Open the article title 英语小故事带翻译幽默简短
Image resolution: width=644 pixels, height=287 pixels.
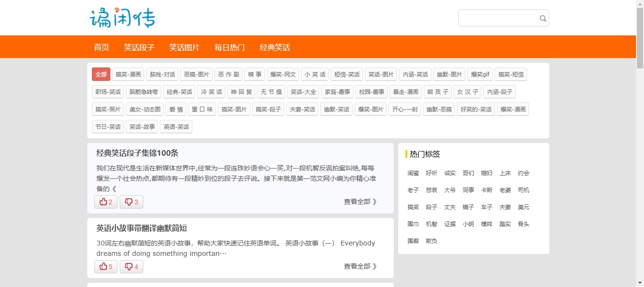[141, 228]
